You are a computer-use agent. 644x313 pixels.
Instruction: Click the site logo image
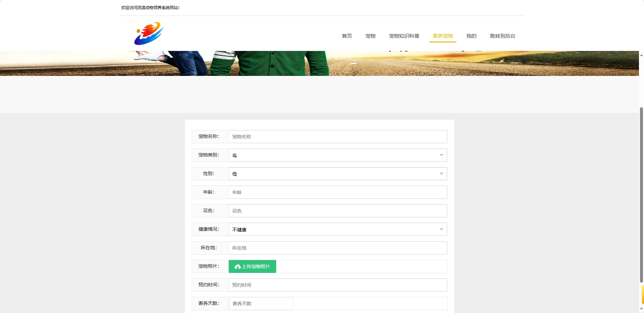click(149, 33)
